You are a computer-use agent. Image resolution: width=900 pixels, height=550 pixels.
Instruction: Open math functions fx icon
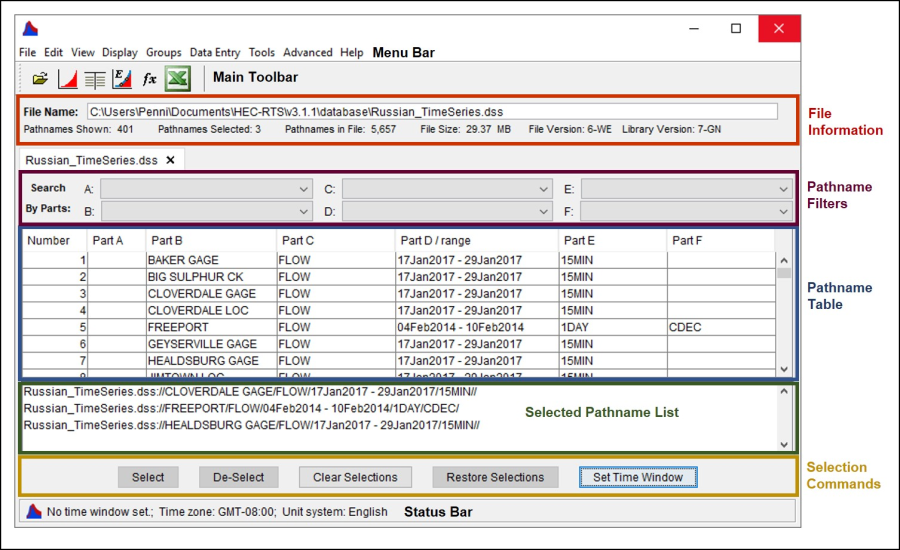point(149,79)
